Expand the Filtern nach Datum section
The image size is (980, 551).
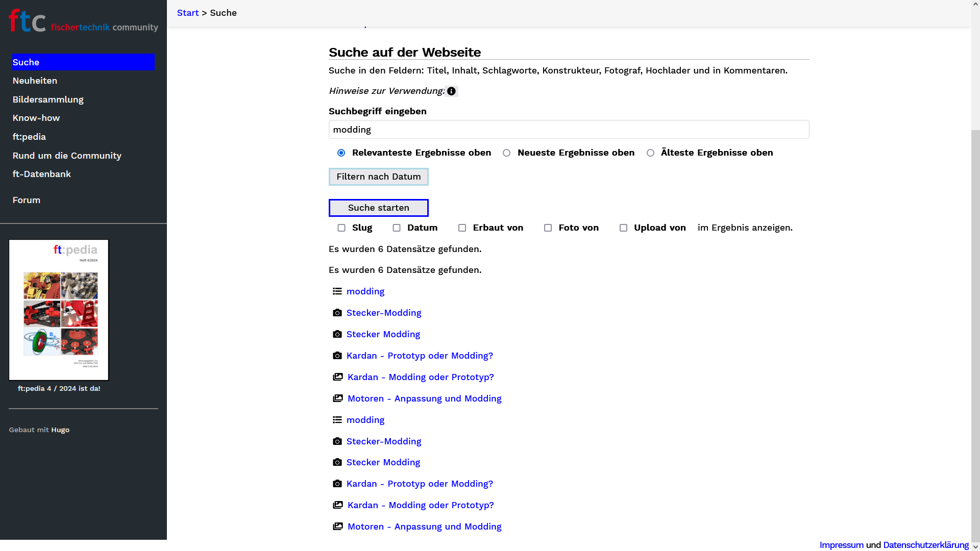coord(378,177)
